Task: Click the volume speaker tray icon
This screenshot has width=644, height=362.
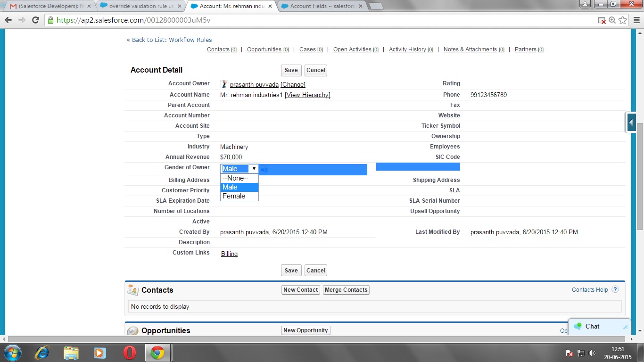Action: 592,353
